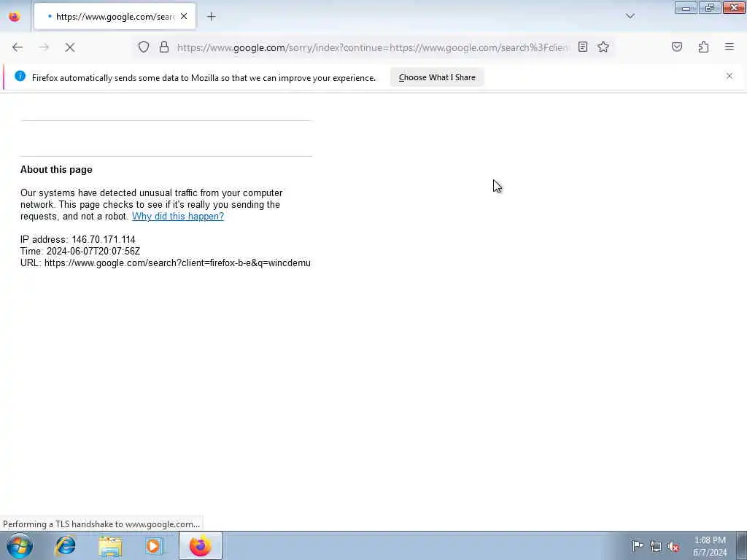Open the Extensions puzzle icon
Image resolution: width=747 pixels, height=560 pixels.
pyautogui.click(x=703, y=47)
